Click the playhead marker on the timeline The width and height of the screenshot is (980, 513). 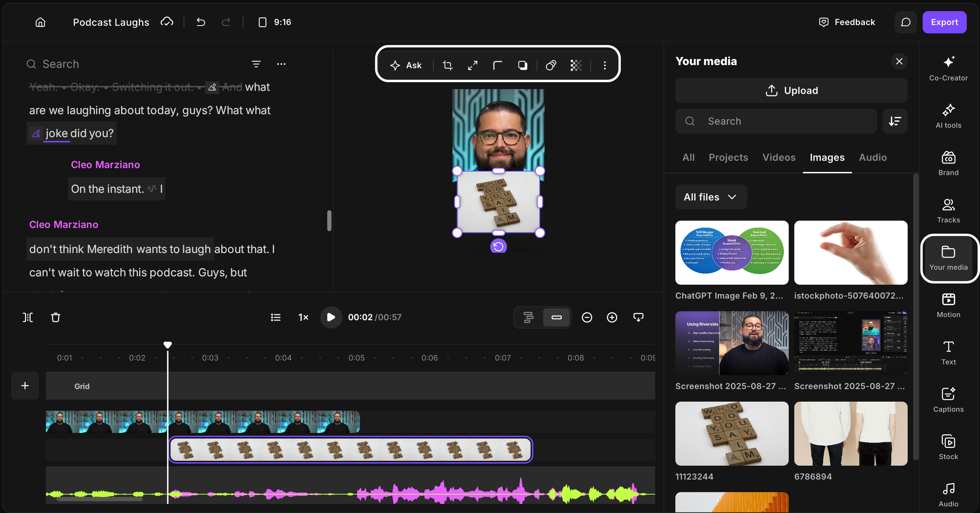click(167, 345)
